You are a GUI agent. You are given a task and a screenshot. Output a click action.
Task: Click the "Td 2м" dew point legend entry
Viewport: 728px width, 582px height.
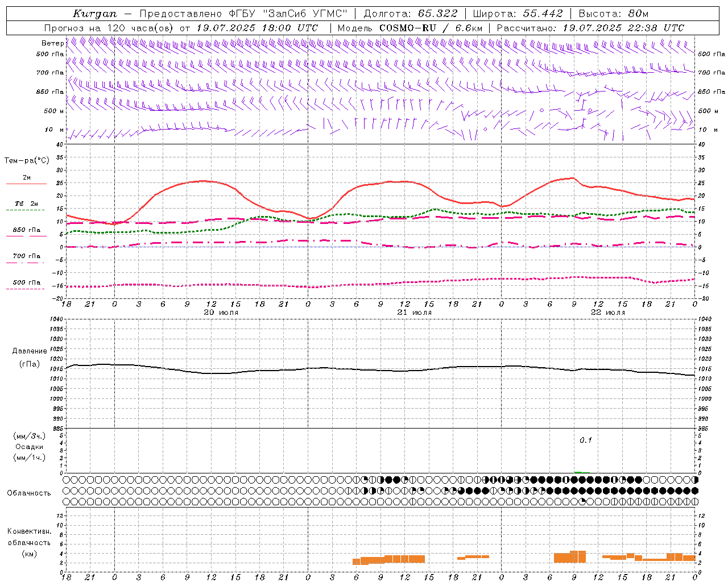tap(27, 203)
